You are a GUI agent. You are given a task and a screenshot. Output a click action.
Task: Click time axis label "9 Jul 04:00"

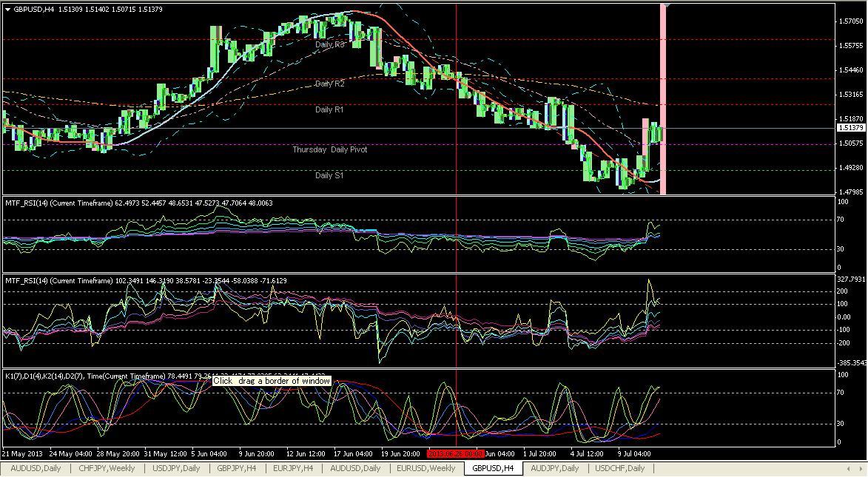click(634, 454)
